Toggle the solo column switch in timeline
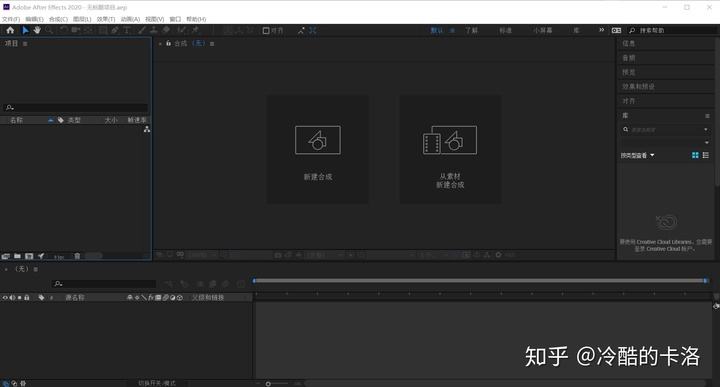 (x=20, y=297)
